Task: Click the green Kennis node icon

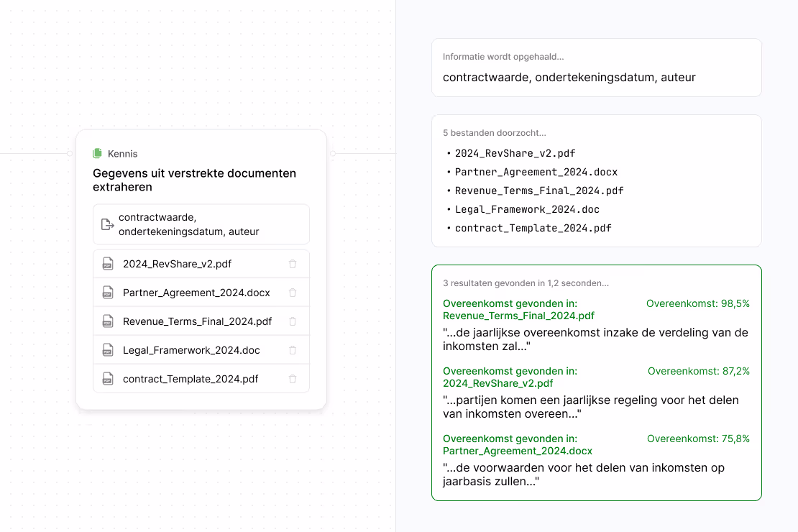Action: 97,153
